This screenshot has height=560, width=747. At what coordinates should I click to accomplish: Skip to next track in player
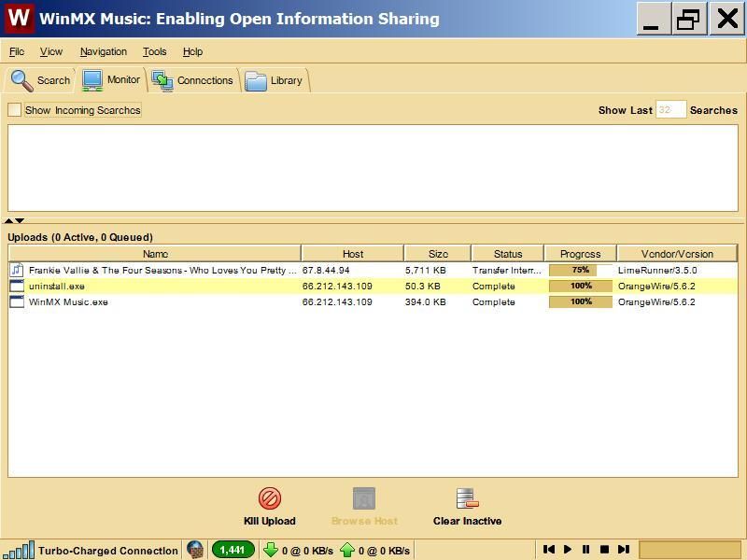(624, 550)
